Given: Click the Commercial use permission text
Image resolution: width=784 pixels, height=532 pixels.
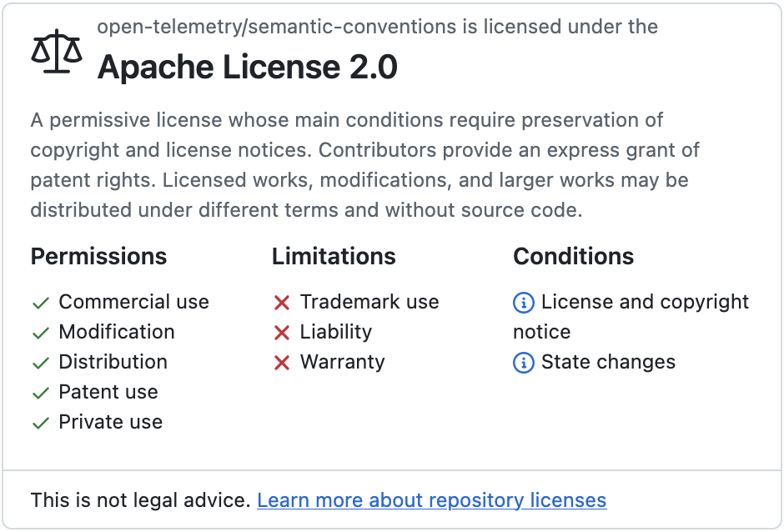Looking at the screenshot, I should coord(133,302).
